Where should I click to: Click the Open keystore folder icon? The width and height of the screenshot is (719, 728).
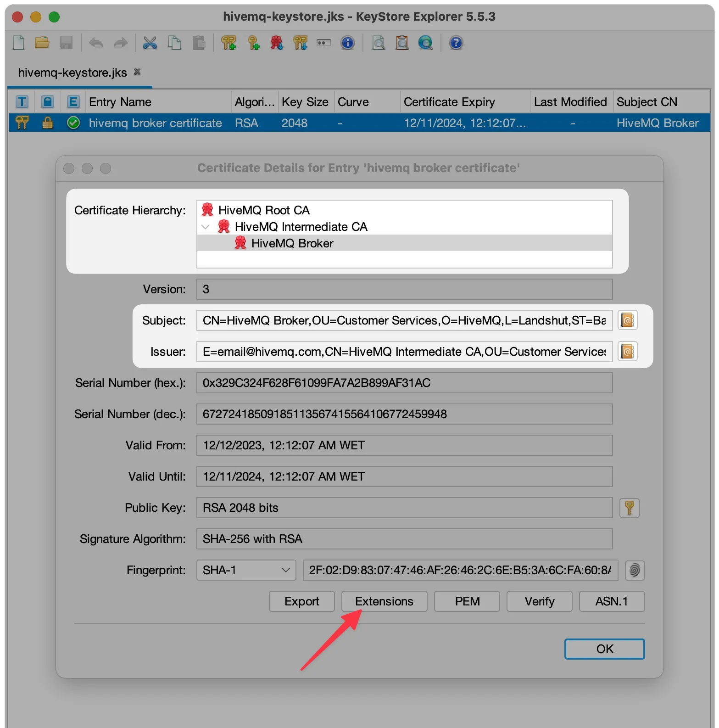click(x=42, y=43)
